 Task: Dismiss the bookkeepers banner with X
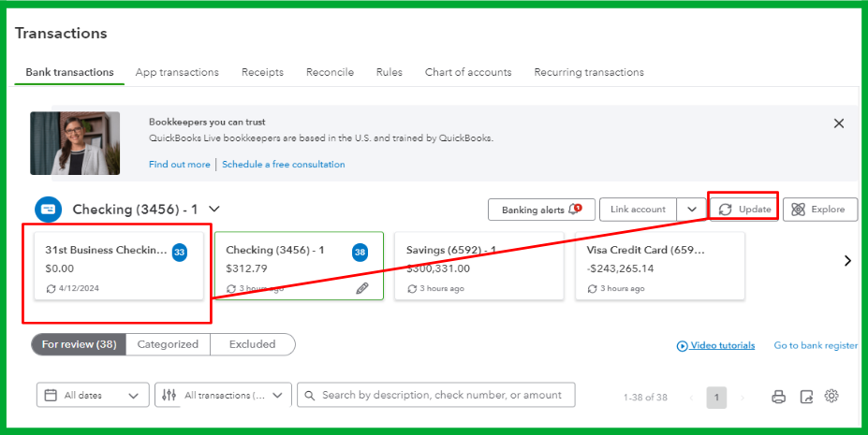tap(839, 123)
